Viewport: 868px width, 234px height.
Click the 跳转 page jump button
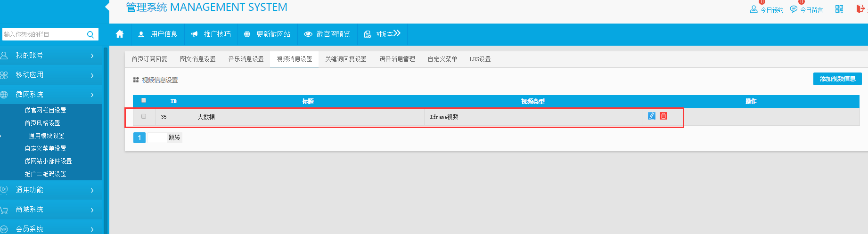(174, 137)
